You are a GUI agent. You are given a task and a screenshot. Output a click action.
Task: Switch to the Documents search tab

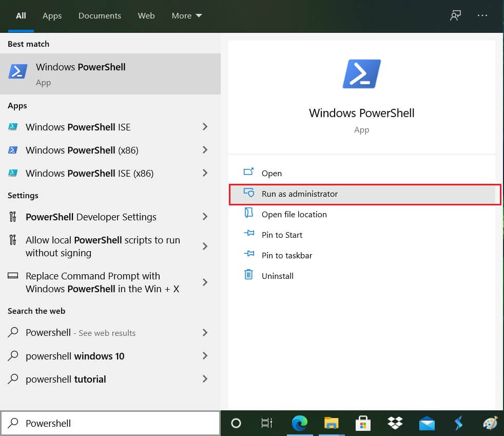(100, 15)
